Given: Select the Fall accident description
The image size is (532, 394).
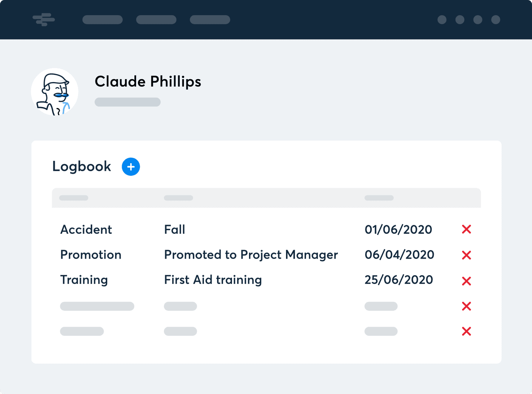Looking at the screenshot, I should [174, 229].
